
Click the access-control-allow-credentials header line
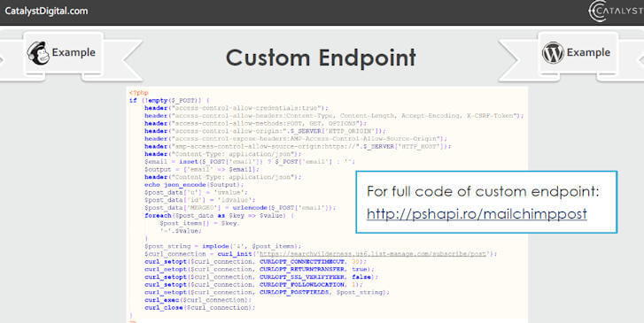click(237, 108)
